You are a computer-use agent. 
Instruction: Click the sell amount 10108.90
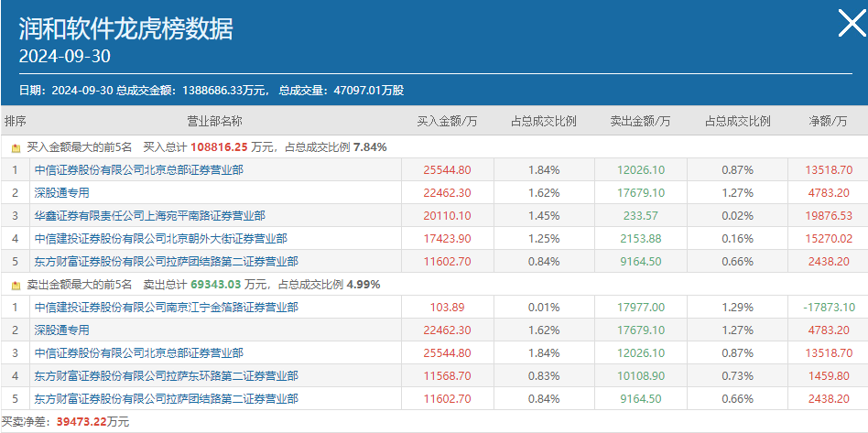tap(641, 376)
